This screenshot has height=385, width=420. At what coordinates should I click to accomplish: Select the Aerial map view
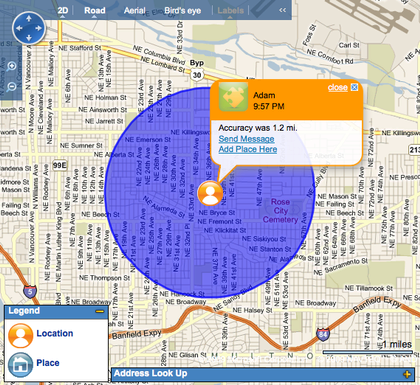tap(135, 11)
